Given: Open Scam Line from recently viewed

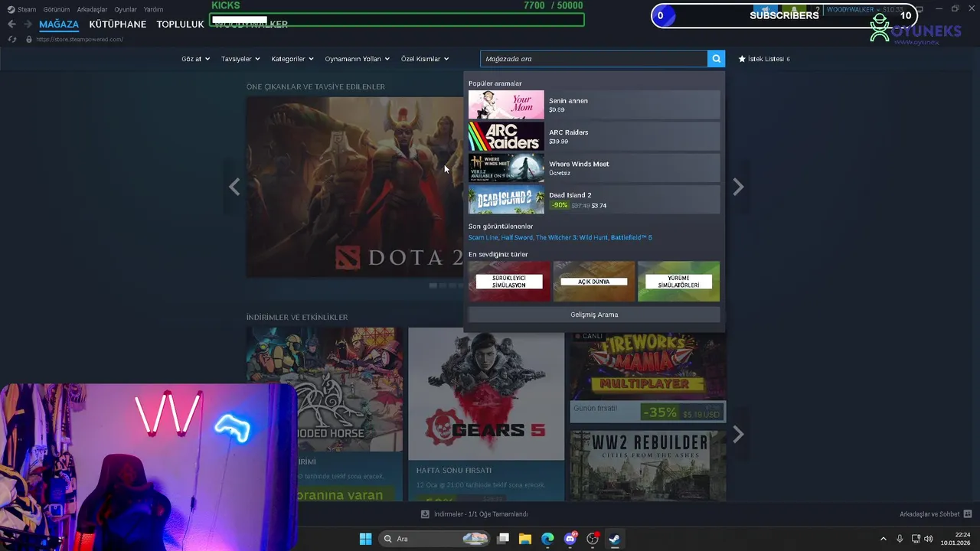Looking at the screenshot, I should coord(482,237).
